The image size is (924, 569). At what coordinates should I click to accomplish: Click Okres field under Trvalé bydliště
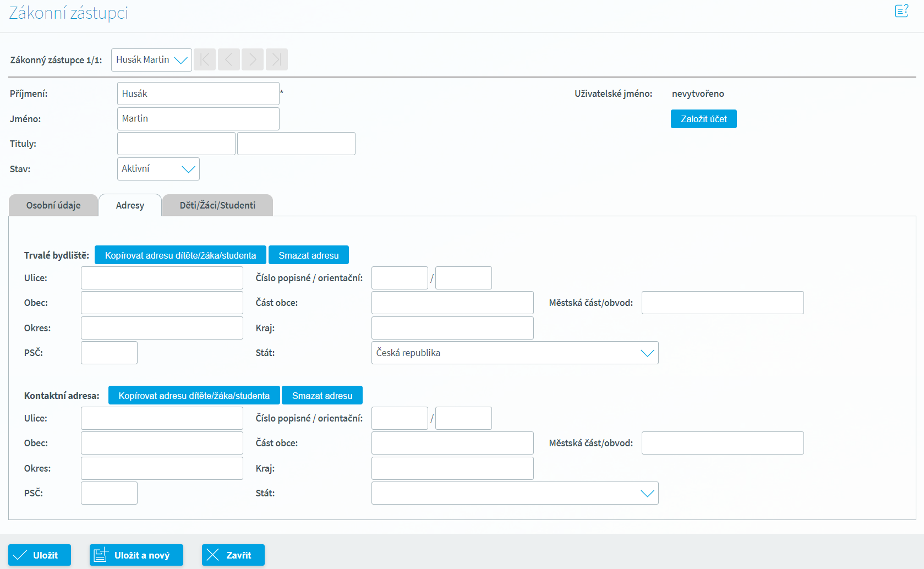pyautogui.click(x=162, y=328)
